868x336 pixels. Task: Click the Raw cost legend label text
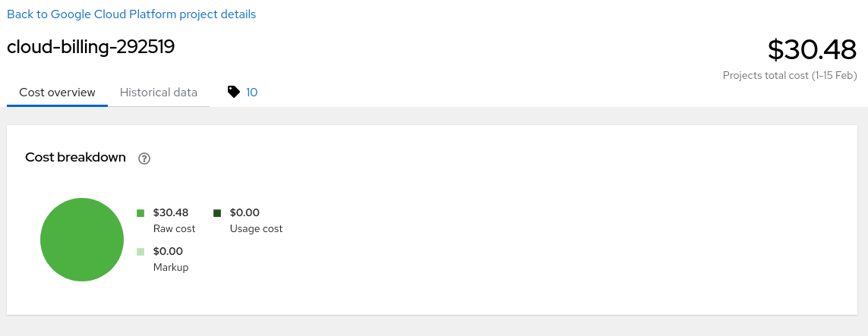tap(174, 228)
